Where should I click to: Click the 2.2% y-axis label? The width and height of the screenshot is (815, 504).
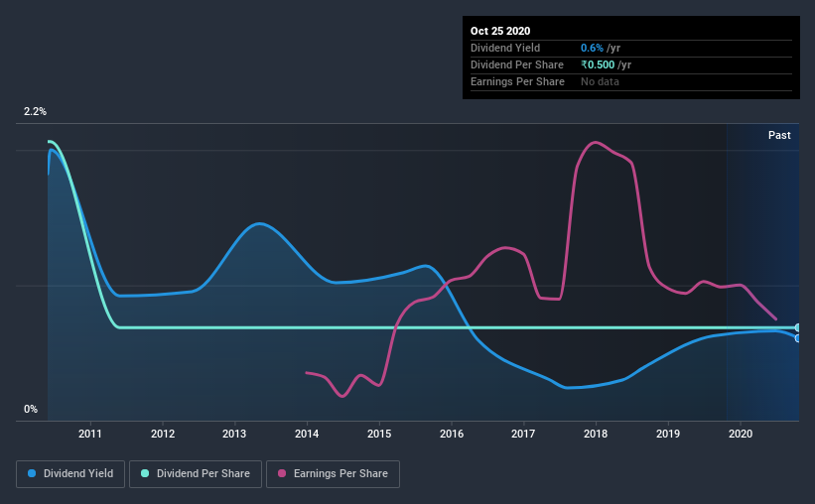(35, 112)
